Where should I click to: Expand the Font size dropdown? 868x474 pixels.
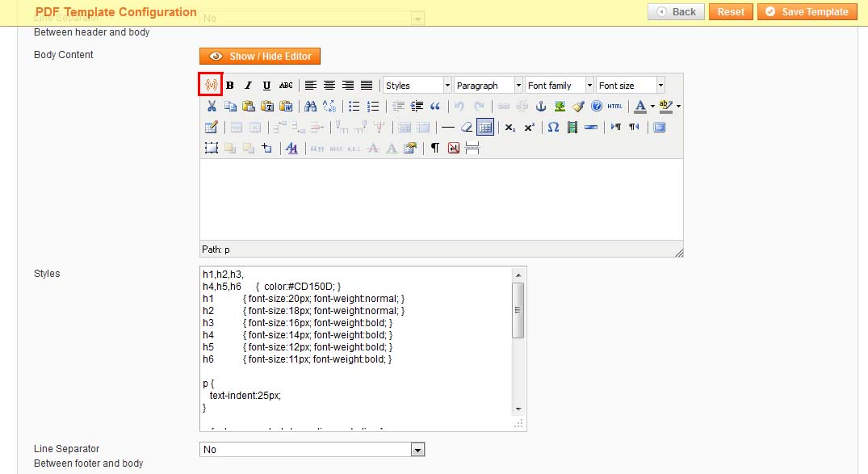point(630,86)
